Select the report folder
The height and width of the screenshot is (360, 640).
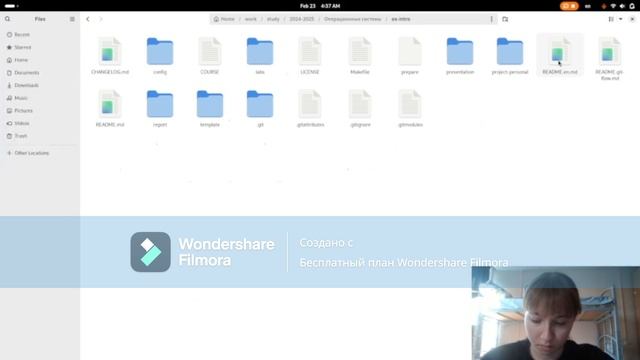point(160,109)
